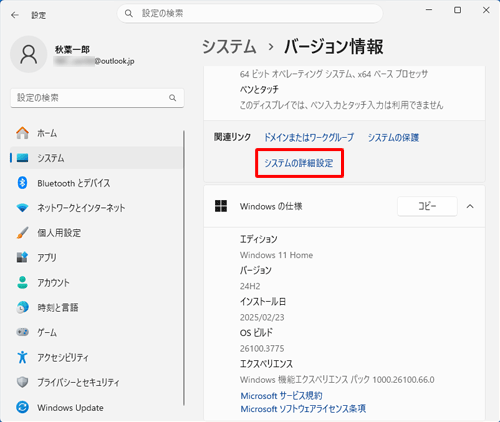Image resolution: width=500 pixels, height=422 pixels.
Task: Click the privacy shield icon
Action: (22, 382)
